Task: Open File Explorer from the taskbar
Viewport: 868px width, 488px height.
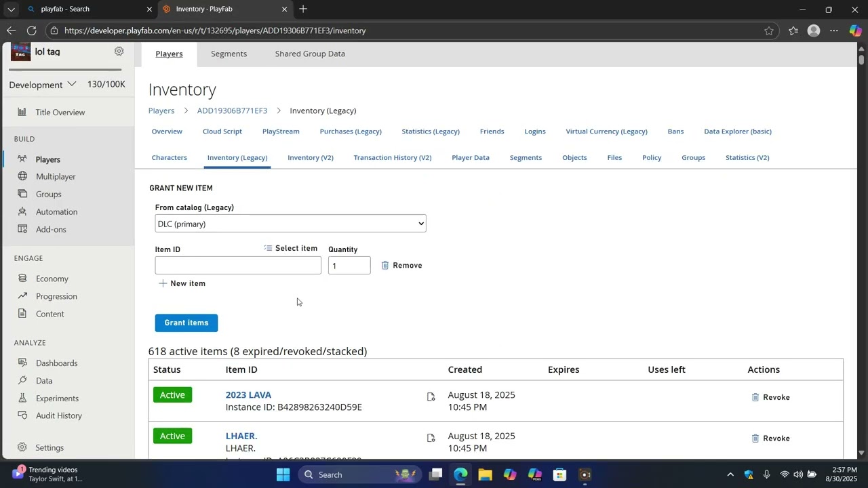Action: tap(485, 474)
